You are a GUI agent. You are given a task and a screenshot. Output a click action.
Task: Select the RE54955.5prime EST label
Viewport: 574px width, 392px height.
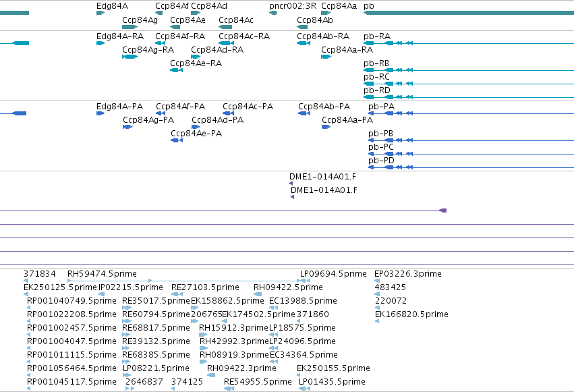pyautogui.click(x=258, y=382)
